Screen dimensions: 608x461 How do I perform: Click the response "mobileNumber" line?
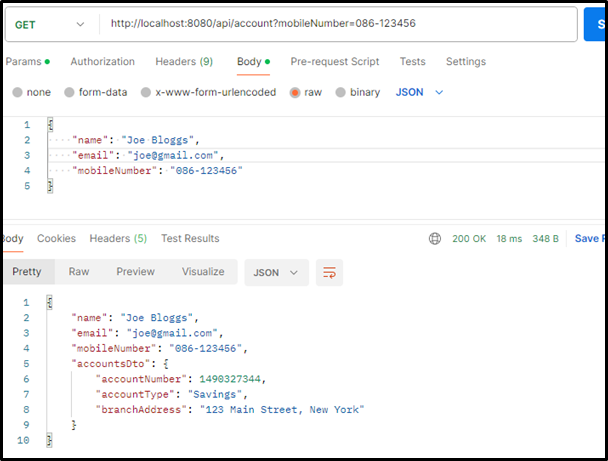coord(159,348)
